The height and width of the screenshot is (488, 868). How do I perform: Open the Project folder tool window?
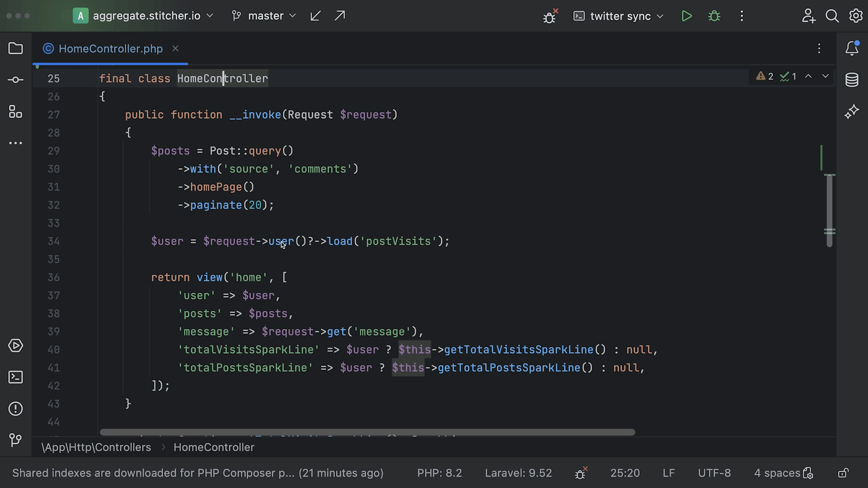(x=15, y=48)
